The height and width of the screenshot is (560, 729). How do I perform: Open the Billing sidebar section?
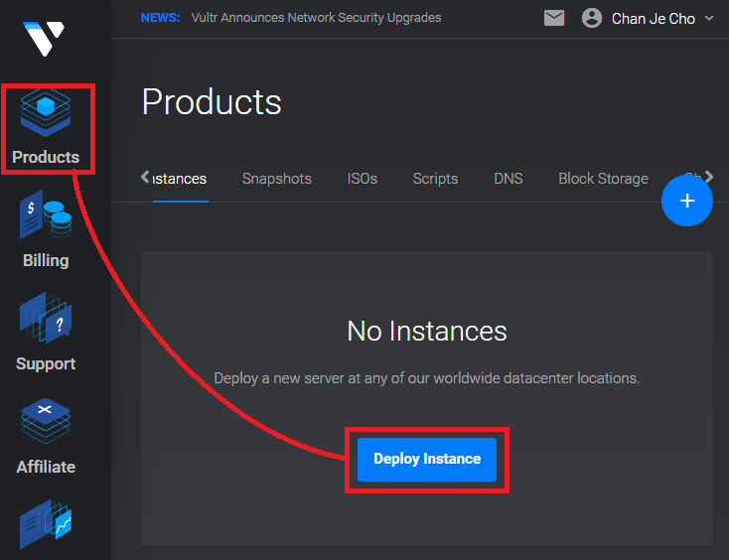(x=46, y=229)
